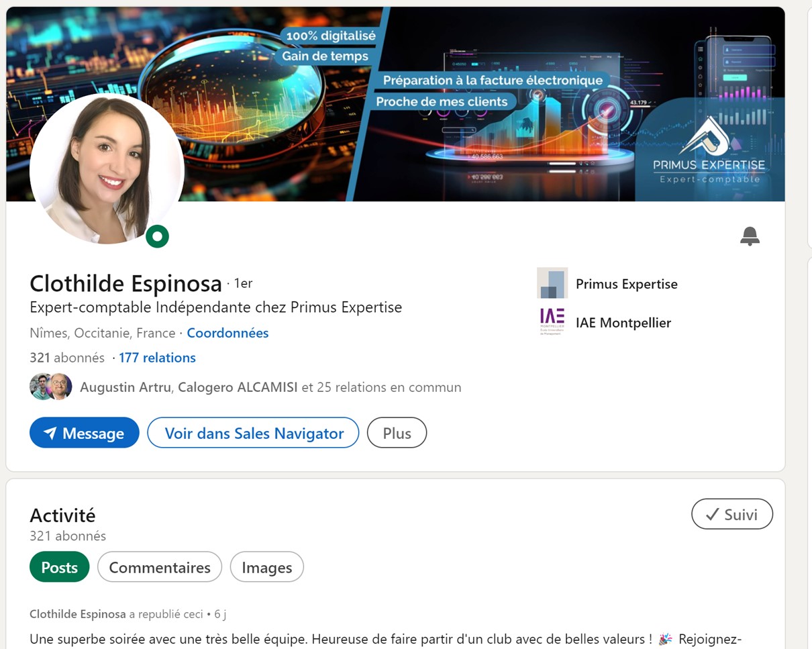Click the Message button
Viewport: 812px width, 649px height.
tap(85, 433)
